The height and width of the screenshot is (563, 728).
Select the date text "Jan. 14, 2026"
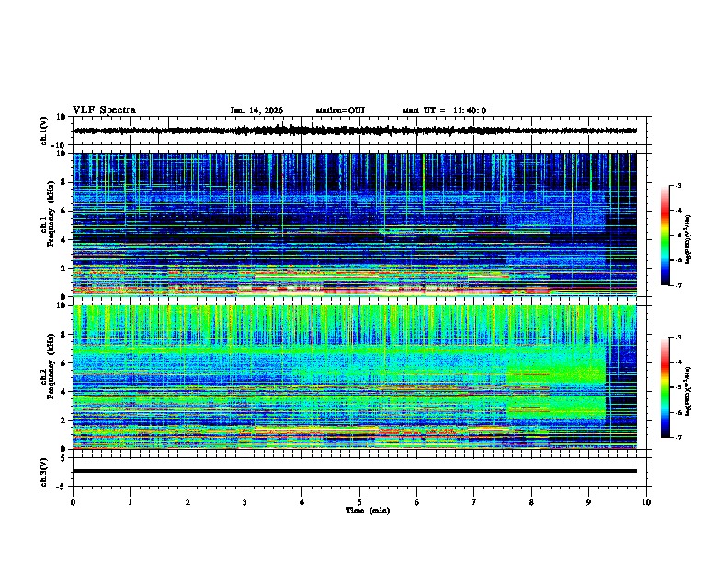tap(256, 110)
